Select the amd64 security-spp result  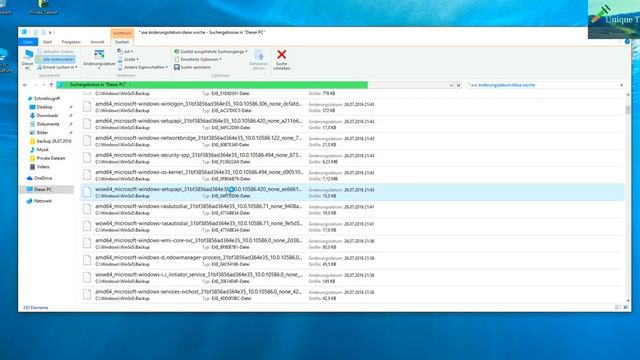(x=352, y=158)
